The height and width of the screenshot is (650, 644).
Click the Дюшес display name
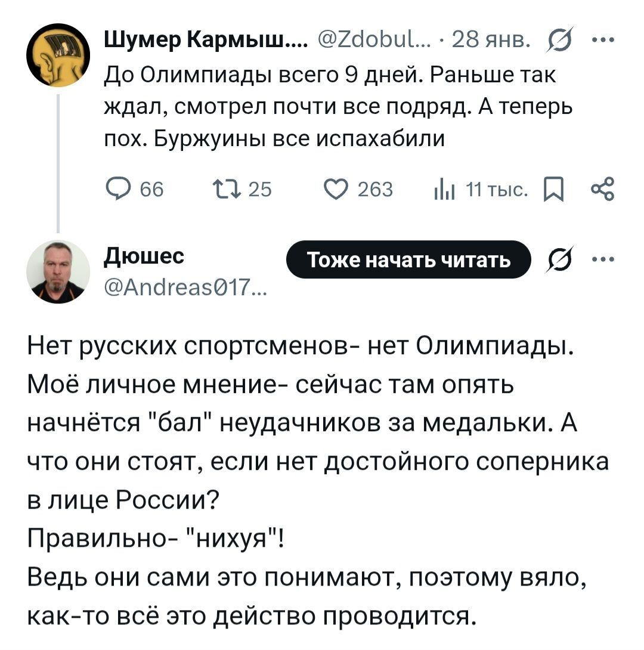(144, 256)
